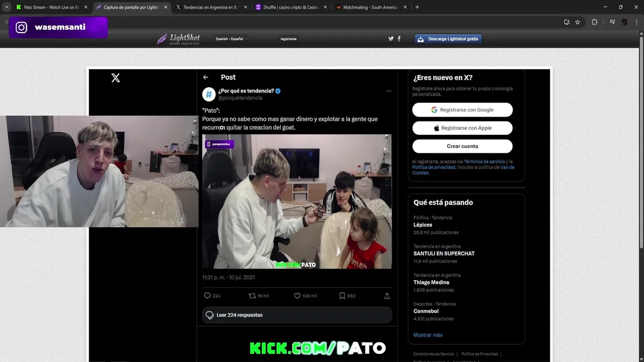Click the @porquetendencia handle

pyautogui.click(x=240, y=98)
